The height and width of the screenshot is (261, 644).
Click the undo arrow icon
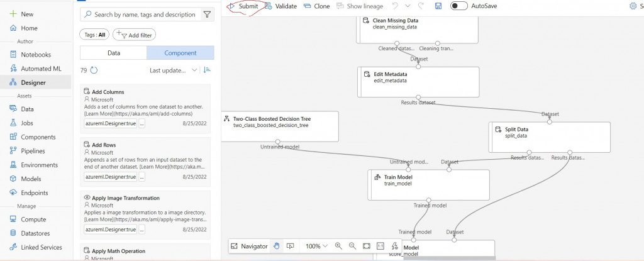coord(395,6)
